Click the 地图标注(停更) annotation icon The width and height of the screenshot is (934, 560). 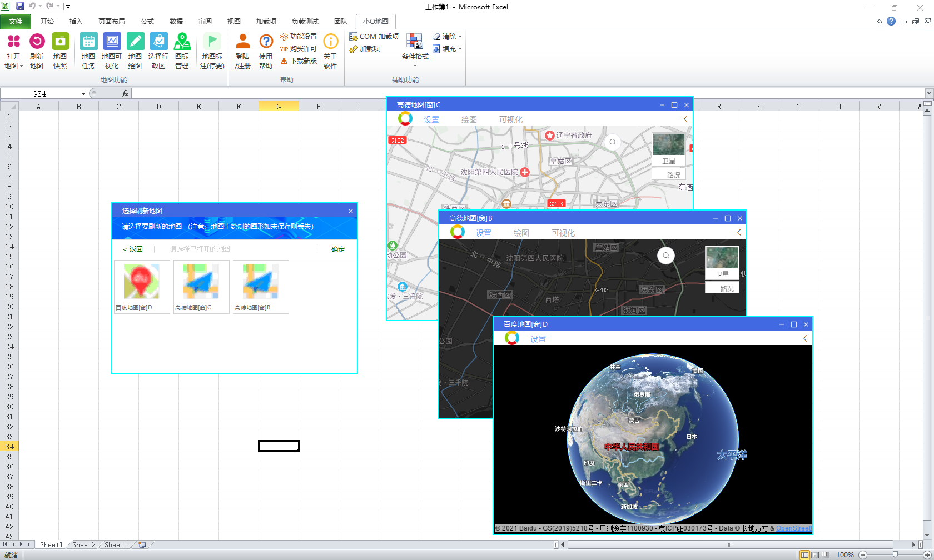click(x=212, y=51)
